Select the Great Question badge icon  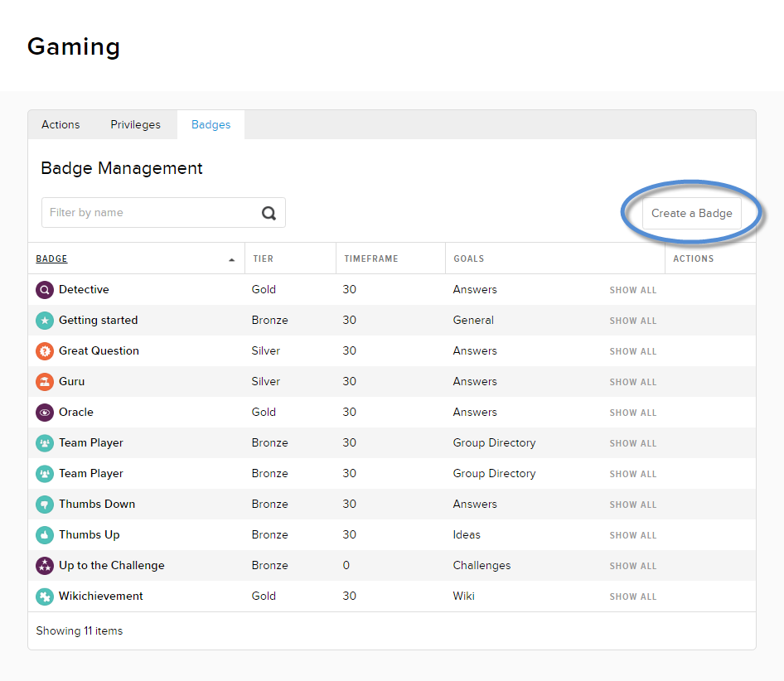(x=45, y=351)
